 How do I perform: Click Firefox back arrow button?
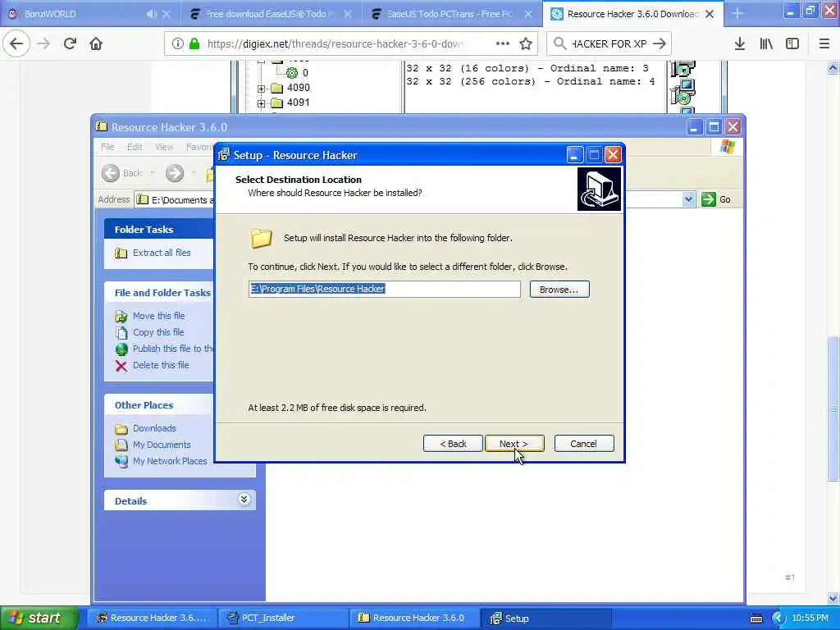[16, 44]
